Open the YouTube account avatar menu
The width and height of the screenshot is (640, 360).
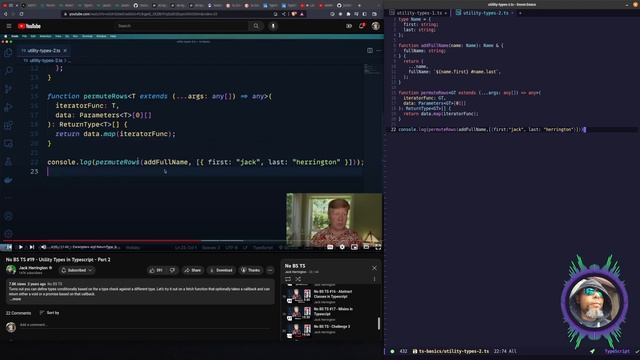tap(376, 26)
